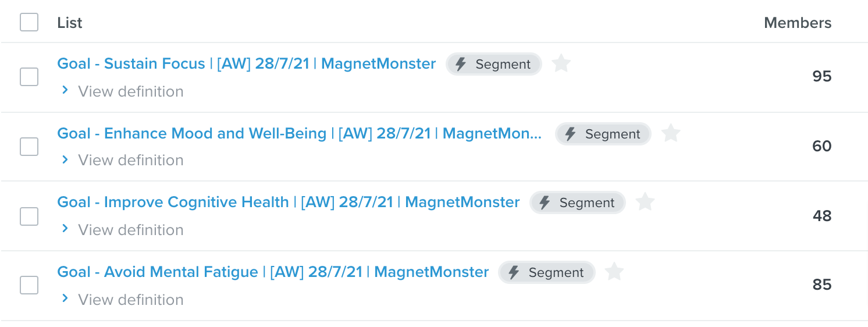
Task: Star the Sustain Focus segment as favorite
Action: pyautogui.click(x=561, y=63)
